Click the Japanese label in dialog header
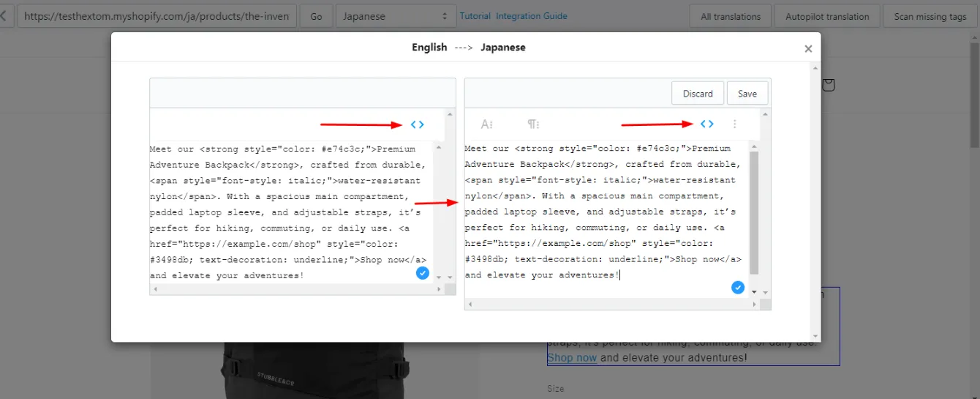Screen dimensions: 980x399 502,47
